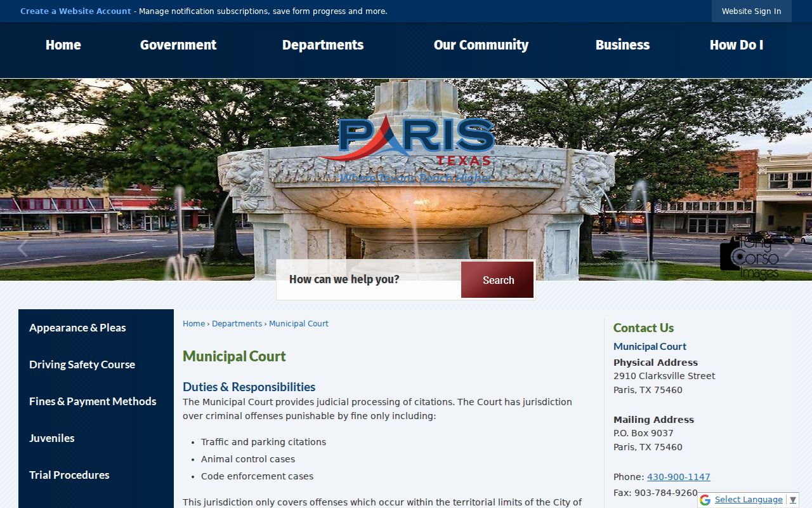Open the Home menu
Viewport: 812px width, 508px height.
63,45
